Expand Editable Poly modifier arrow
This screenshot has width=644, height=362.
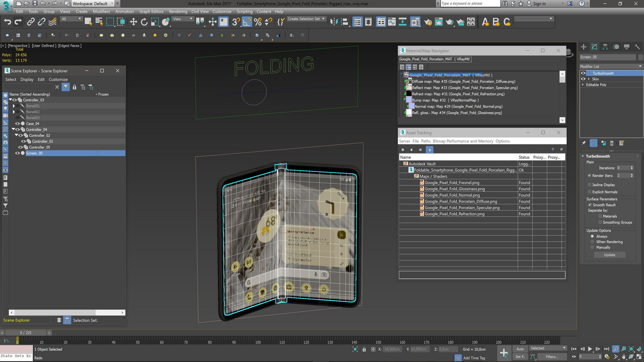pos(583,85)
